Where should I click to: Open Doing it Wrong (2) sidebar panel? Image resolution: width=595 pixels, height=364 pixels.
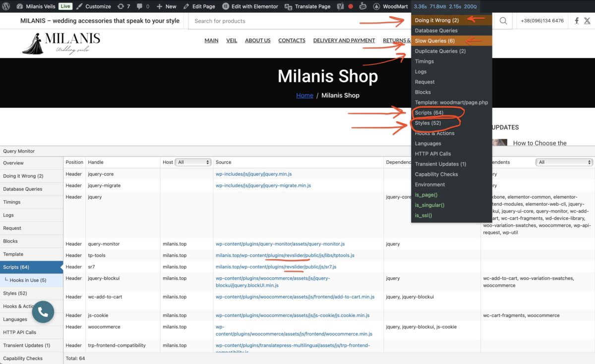(x=32, y=176)
